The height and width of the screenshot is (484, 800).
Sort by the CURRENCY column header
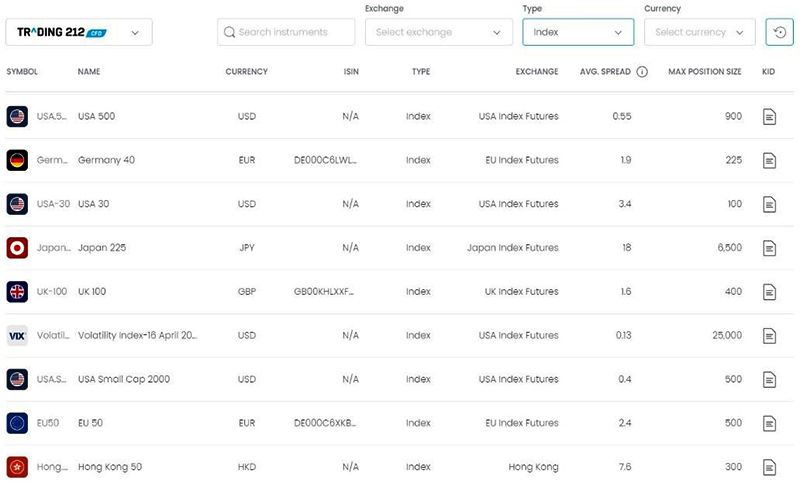(246, 72)
